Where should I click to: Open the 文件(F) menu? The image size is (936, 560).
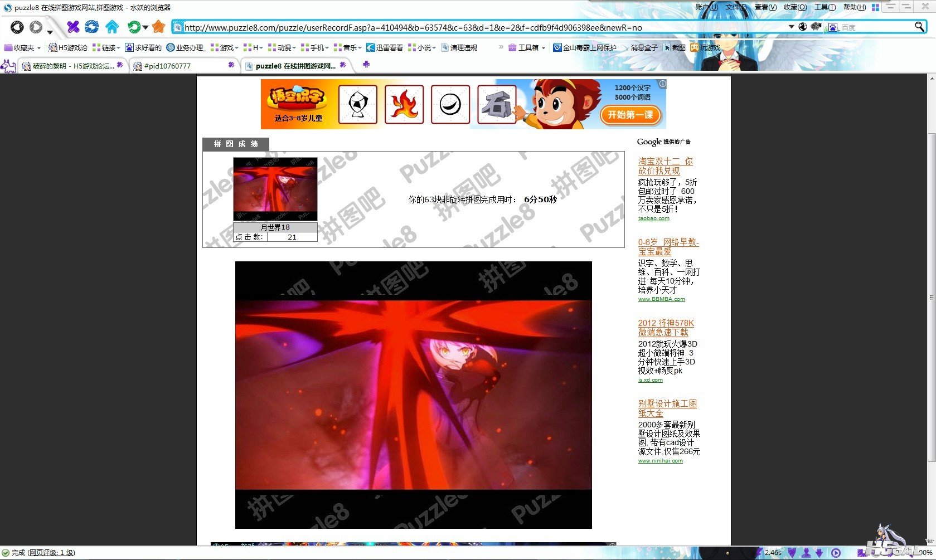point(736,7)
